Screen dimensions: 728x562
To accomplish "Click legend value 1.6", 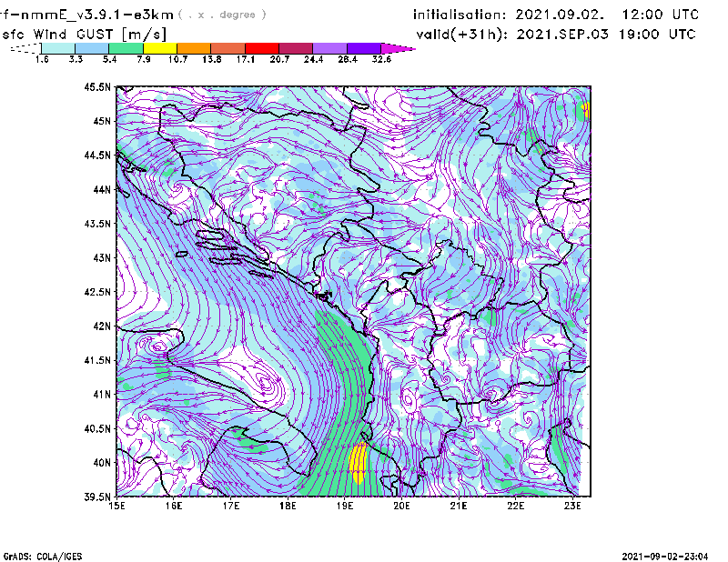I will coord(42,59).
